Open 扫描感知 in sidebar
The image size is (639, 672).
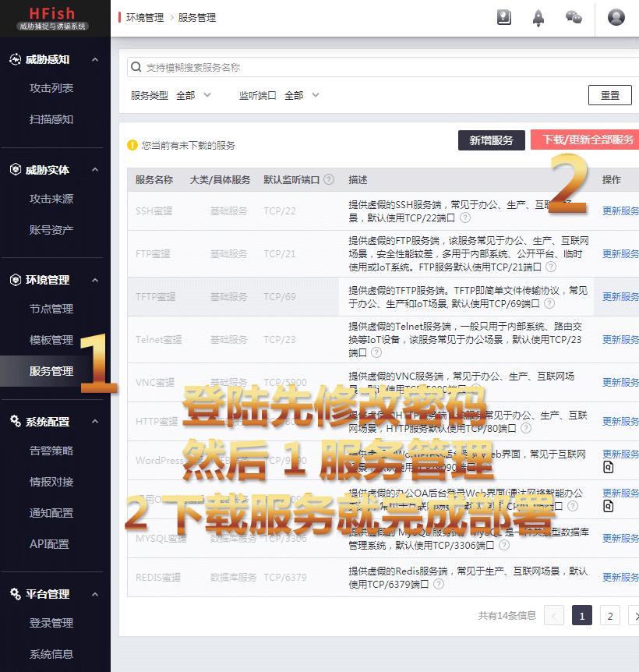(51, 119)
